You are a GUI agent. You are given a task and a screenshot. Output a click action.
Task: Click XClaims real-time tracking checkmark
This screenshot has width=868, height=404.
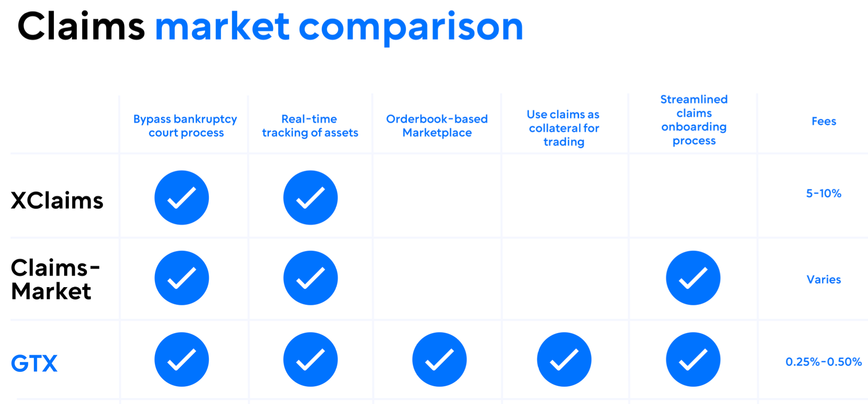point(310,198)
